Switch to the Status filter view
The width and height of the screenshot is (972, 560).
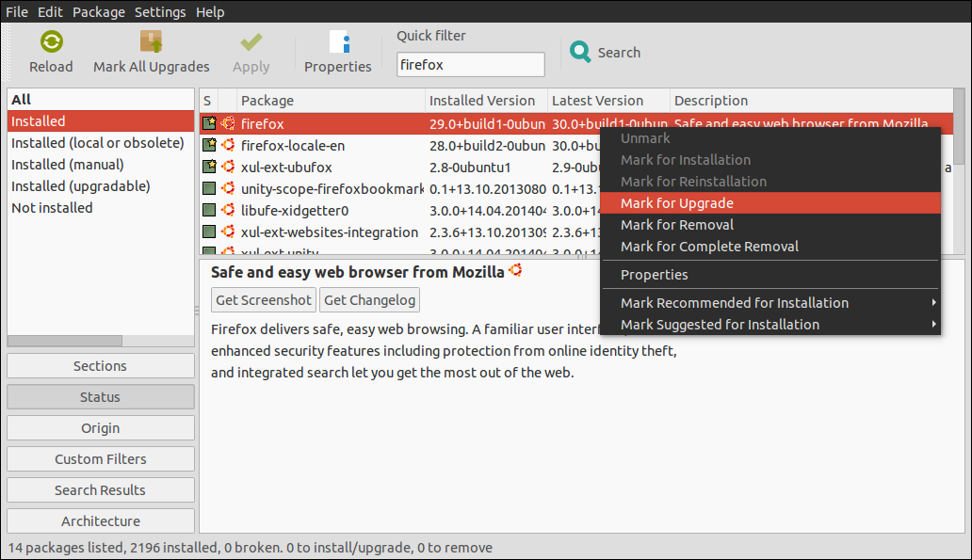click(101, 397)
